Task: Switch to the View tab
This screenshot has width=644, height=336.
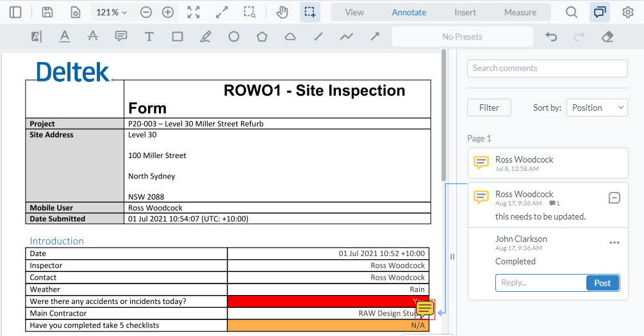Action: pos(354,12)
